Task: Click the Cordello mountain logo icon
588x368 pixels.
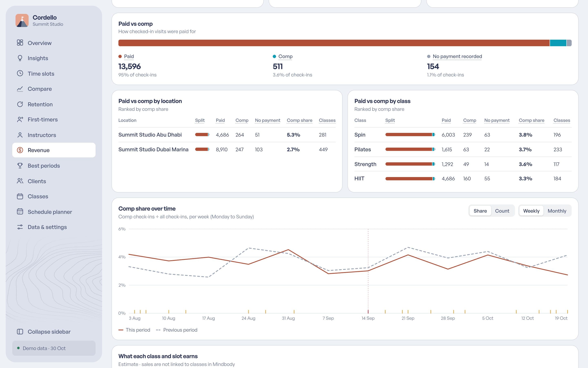Action: pyautogui.click(x=22, y=20)
